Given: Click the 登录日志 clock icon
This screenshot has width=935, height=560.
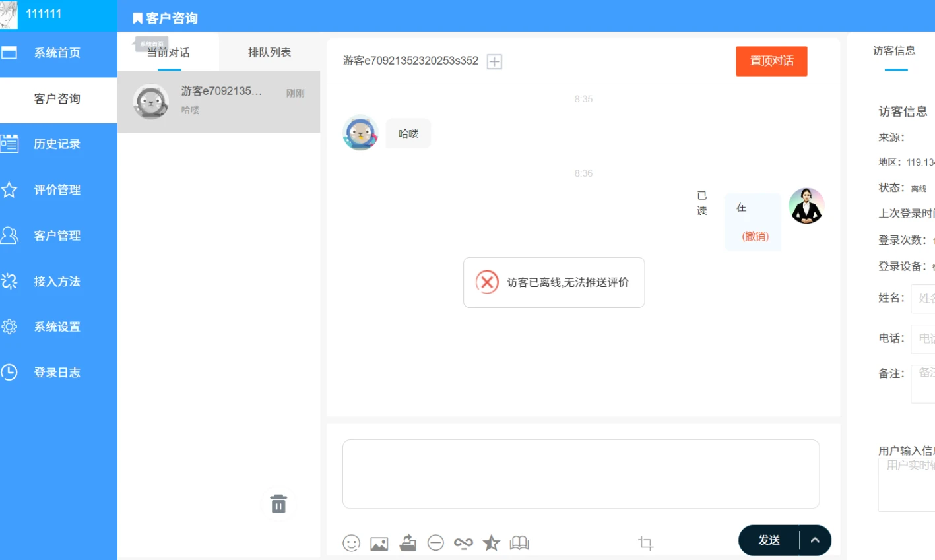Looking at the screenshot, I should (x=9, y=373).
